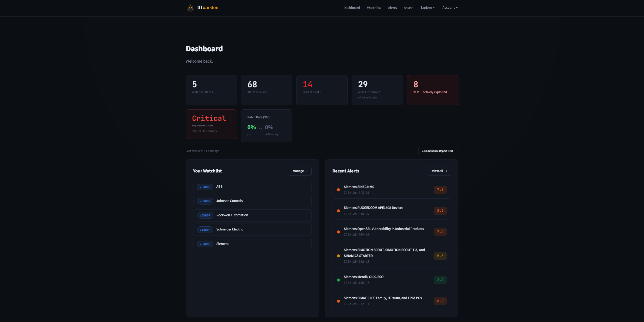Click the 7.8 score badge for SINEC NMS
This screenshot has height=322, width=644.
pos(440,190)
